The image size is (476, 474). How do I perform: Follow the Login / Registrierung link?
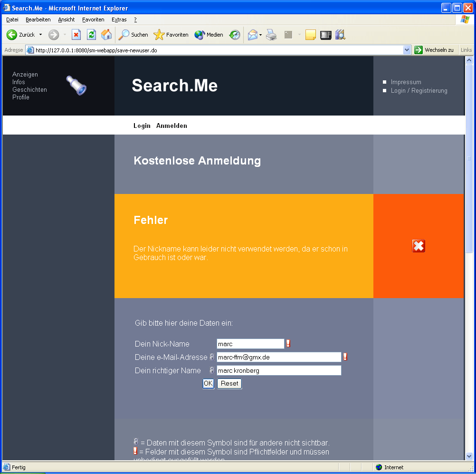[419, 91]
